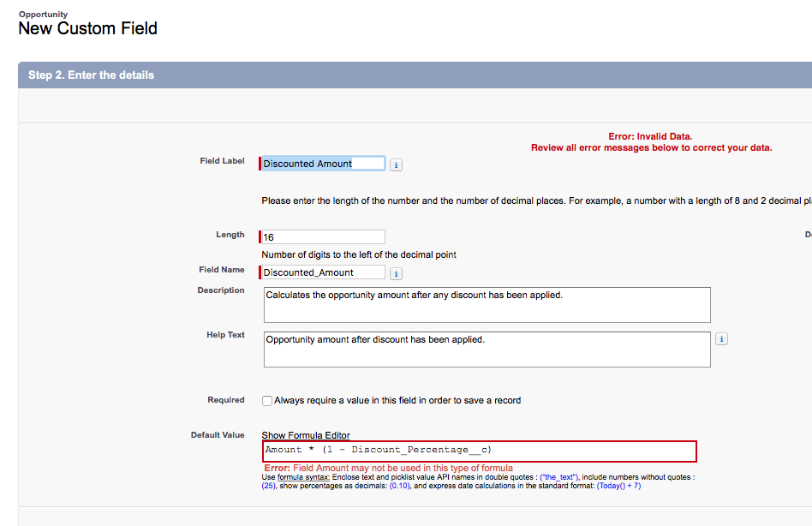Click the "Step 2. Enter the details" header

tap(92, 75)
